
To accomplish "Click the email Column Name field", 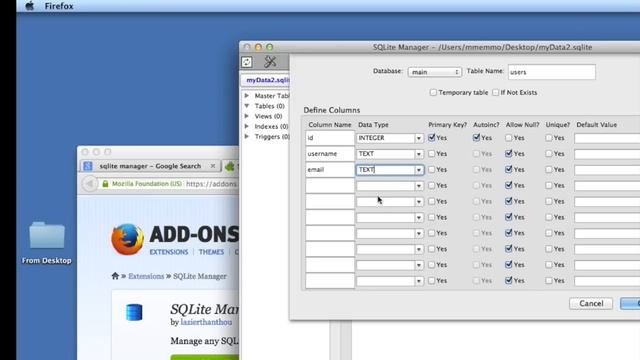I will click(x=330, y=170).
